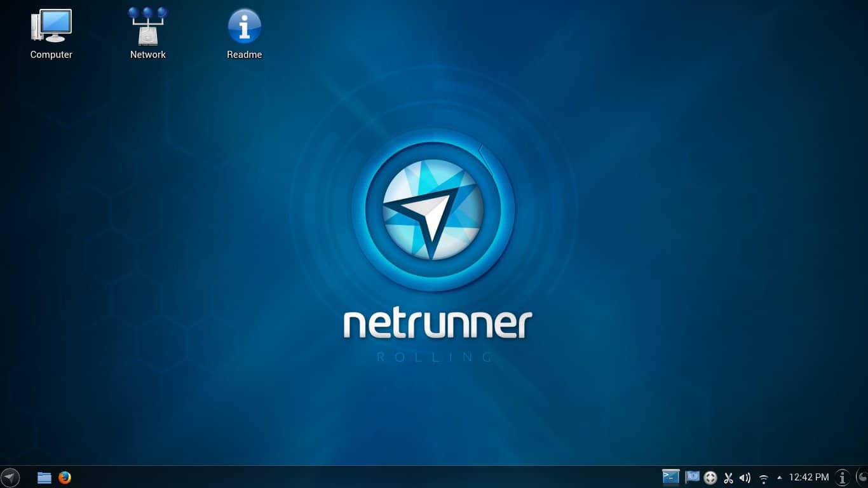Image resolution: width=868 pixels, height=488 pixels.
Task: Click the panel toolbox icon at the panel's right end
Action: click(x=862, y=477)
